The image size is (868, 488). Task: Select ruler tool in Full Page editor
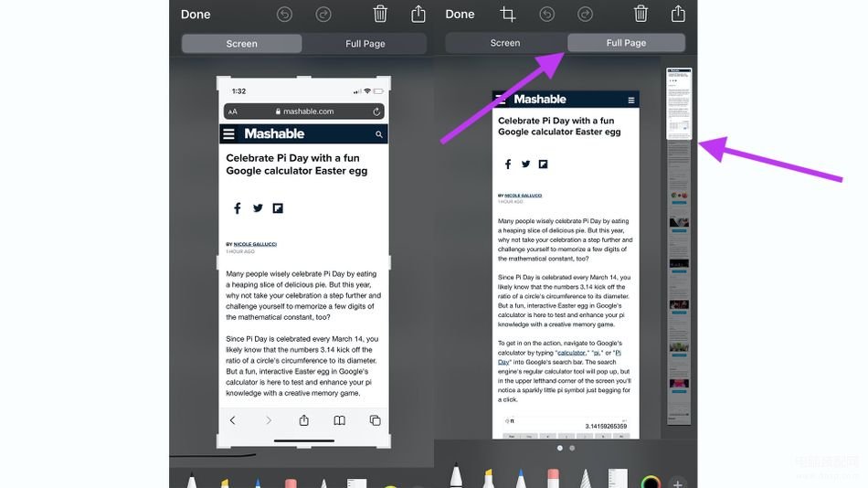pyautogui.click(x=618, y=478)
